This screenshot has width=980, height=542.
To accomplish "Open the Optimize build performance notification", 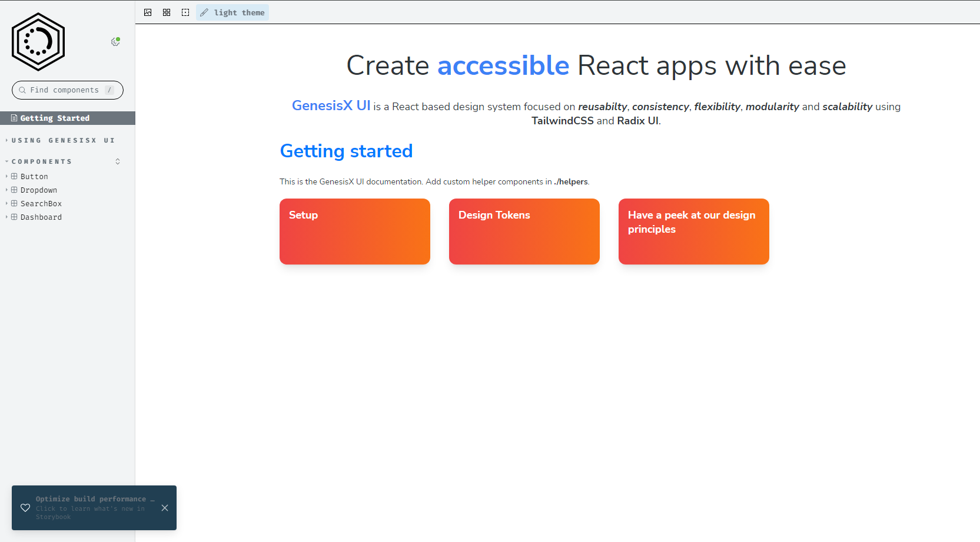I will tap(94, 508).
